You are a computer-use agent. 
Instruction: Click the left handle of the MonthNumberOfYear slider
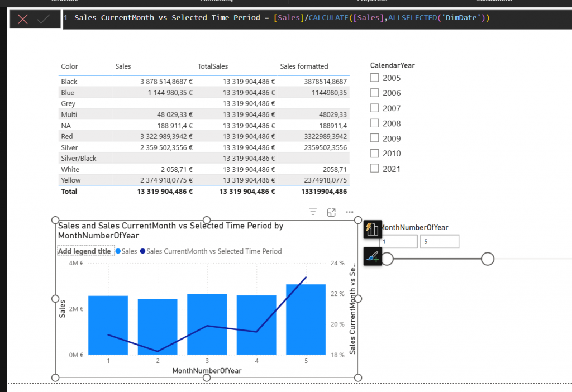(x=387, y=259)
